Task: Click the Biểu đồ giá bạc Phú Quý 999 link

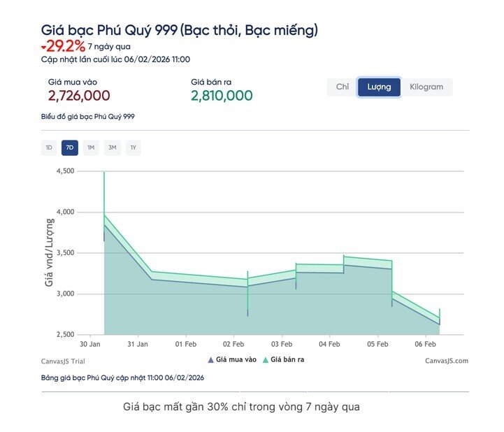Action: click(x=87, y=117)
